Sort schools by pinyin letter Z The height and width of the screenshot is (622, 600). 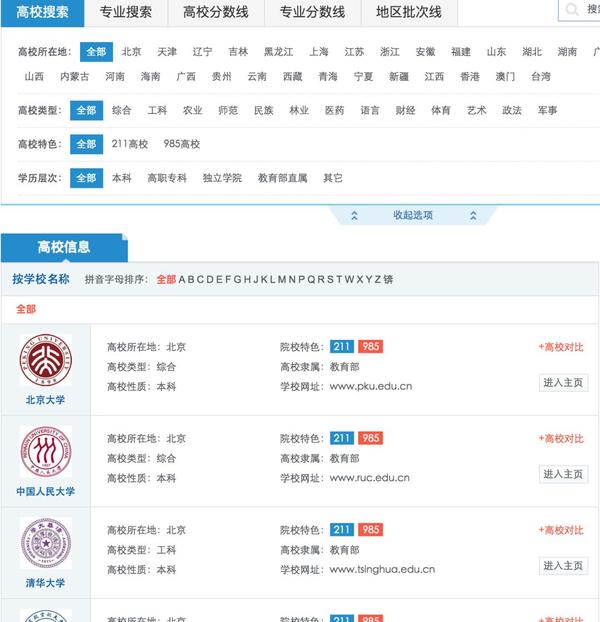pos(378,280)
